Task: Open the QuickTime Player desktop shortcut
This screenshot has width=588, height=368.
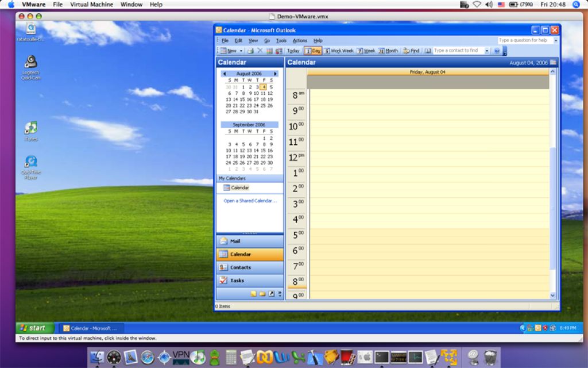Action: [x=31, y=167]
